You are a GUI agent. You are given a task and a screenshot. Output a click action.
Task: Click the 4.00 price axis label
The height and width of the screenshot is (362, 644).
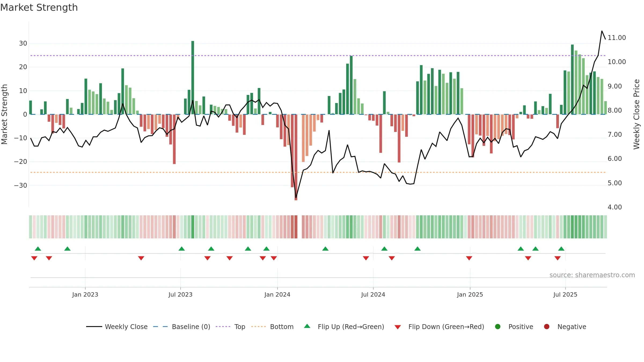click(x=614, y=207)
